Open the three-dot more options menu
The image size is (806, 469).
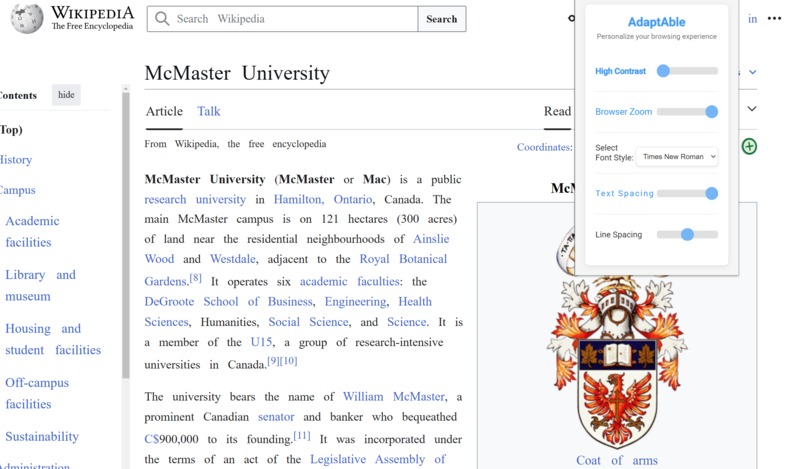click(774, 19)
